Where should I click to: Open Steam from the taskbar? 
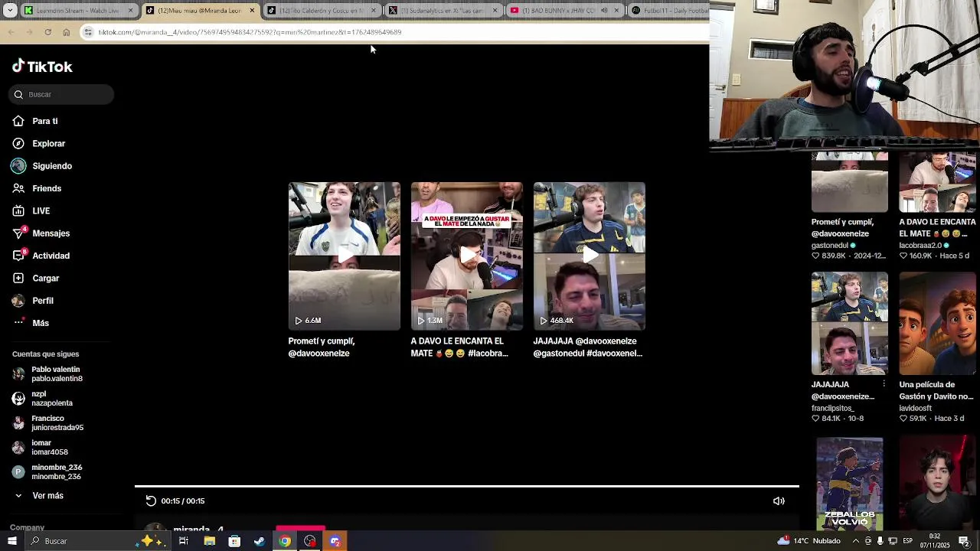coord(260,541)
